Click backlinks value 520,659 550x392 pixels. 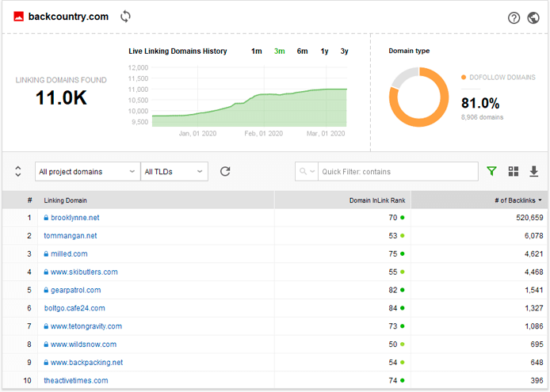pyautogui.click(x=529, y=218)
